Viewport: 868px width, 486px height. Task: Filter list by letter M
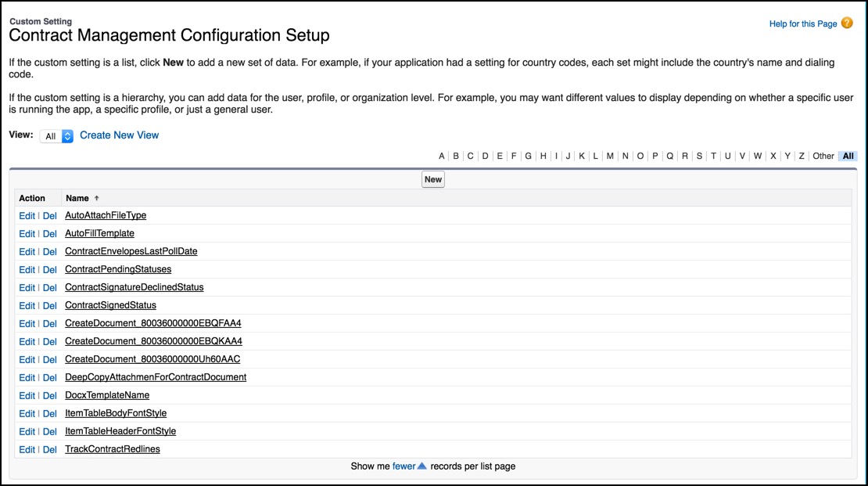pos(609,156)
